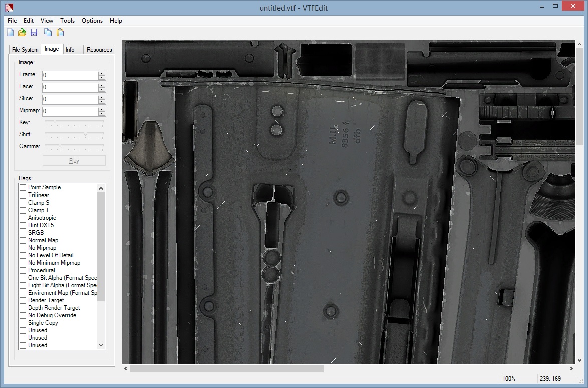
Task: Tick the No Minimum Mipmap flag
Action: [23, 263]
